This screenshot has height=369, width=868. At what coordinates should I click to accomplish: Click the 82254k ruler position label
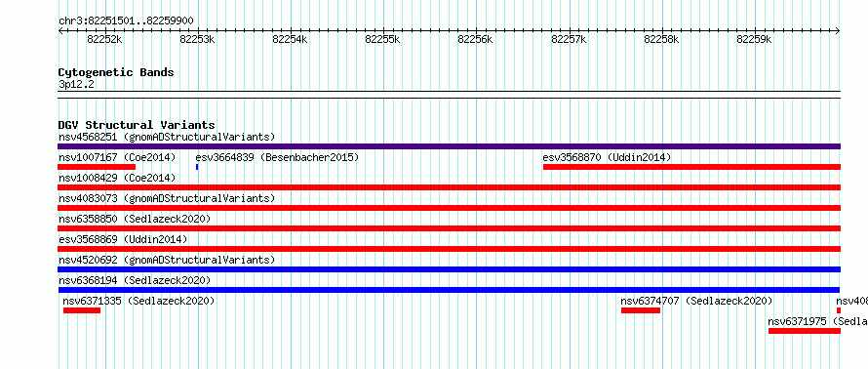[290, 39]
